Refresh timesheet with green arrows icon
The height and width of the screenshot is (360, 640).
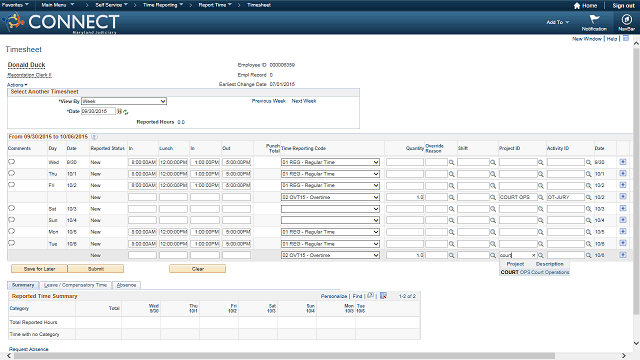click(x=126, y=112)
